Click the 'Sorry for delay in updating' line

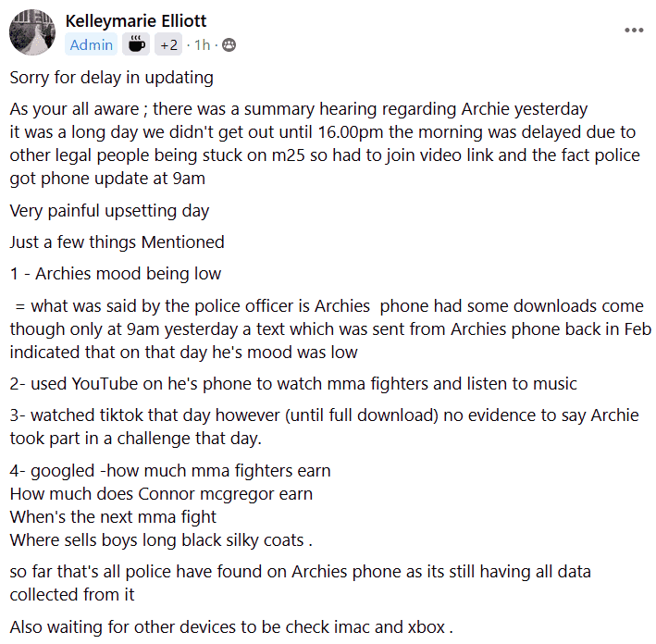pyautogui.click(x=112, y=78)
